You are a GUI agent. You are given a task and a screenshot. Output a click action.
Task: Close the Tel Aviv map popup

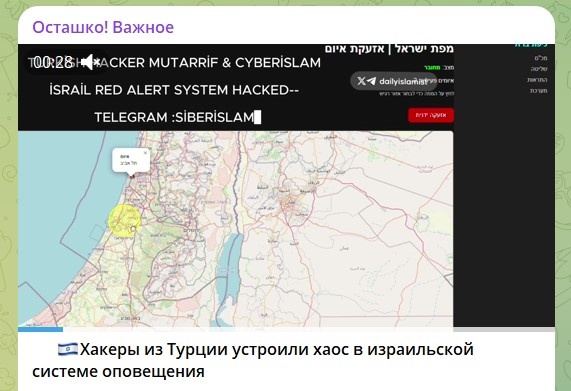point(145,153)
